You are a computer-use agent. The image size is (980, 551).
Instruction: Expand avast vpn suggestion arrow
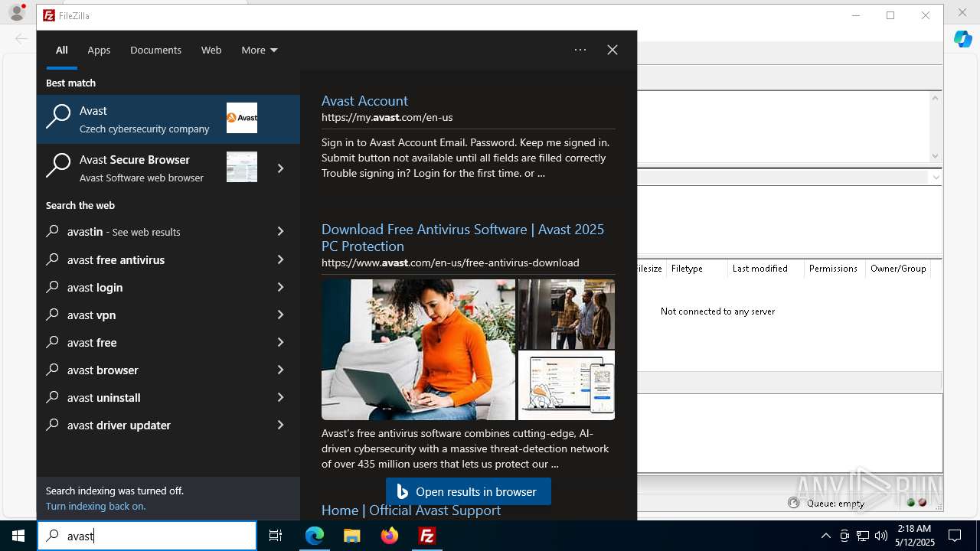(280, 315)
